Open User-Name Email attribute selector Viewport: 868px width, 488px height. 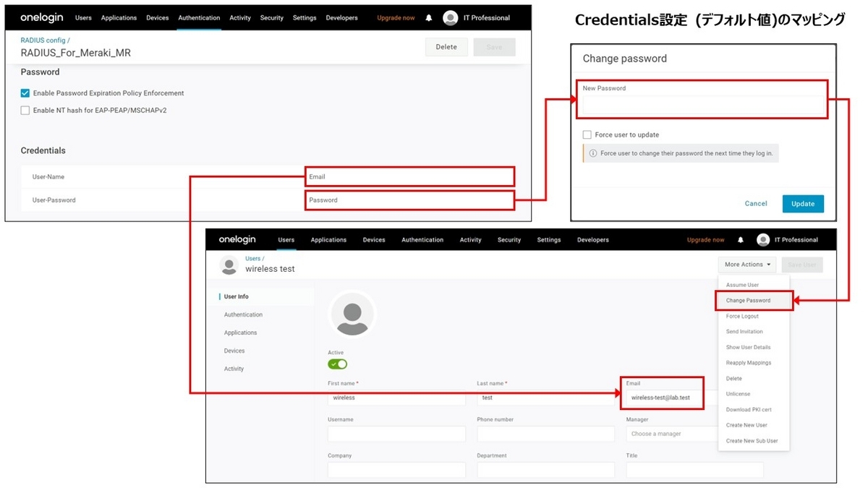click(409, 176)
